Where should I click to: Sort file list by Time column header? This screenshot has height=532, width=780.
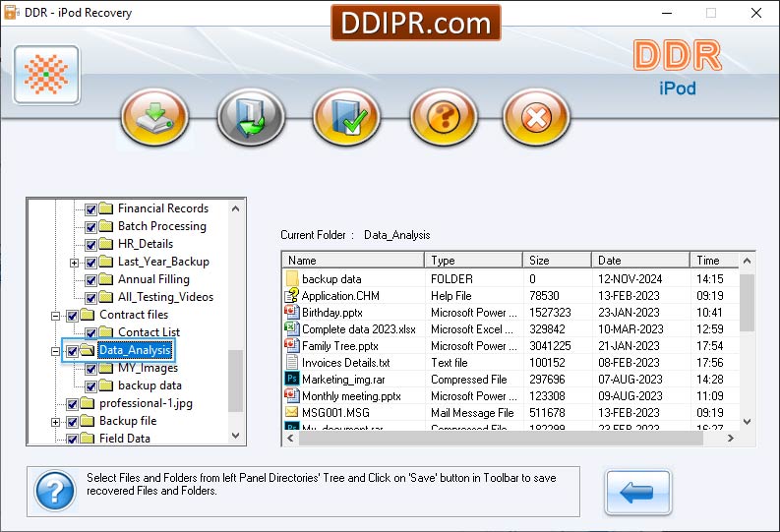714,261
